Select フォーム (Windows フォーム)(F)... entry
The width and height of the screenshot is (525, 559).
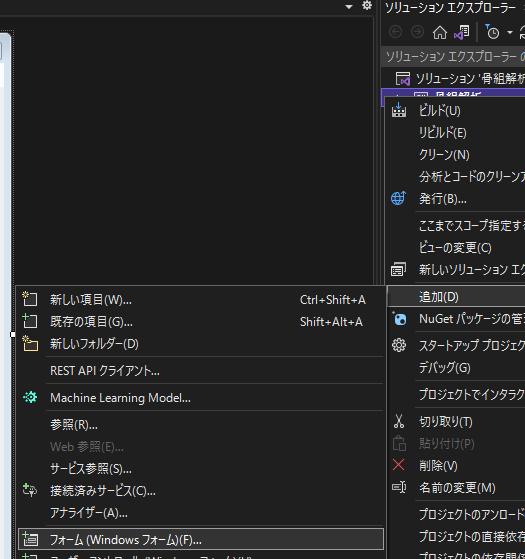(x=201, y=539)
